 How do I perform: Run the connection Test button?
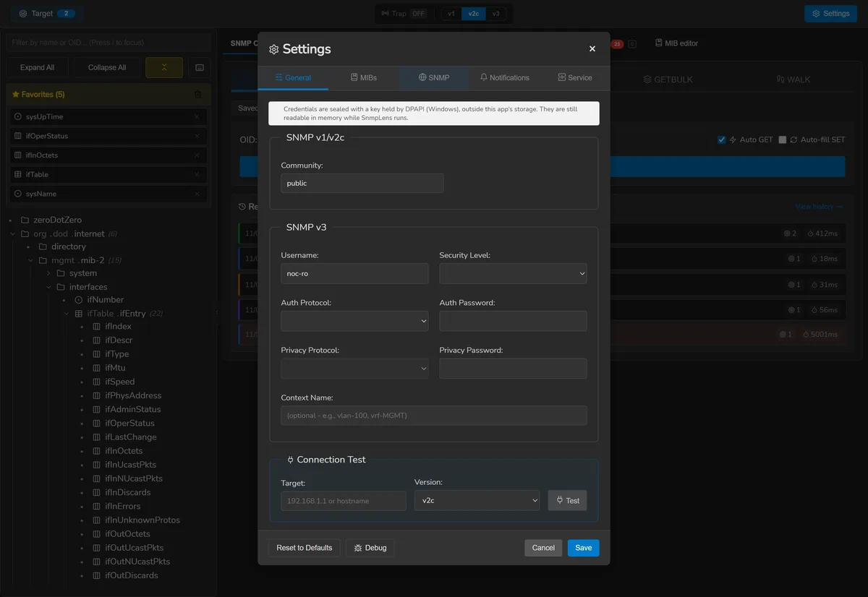pyautogui.click(x=567, y=500)
